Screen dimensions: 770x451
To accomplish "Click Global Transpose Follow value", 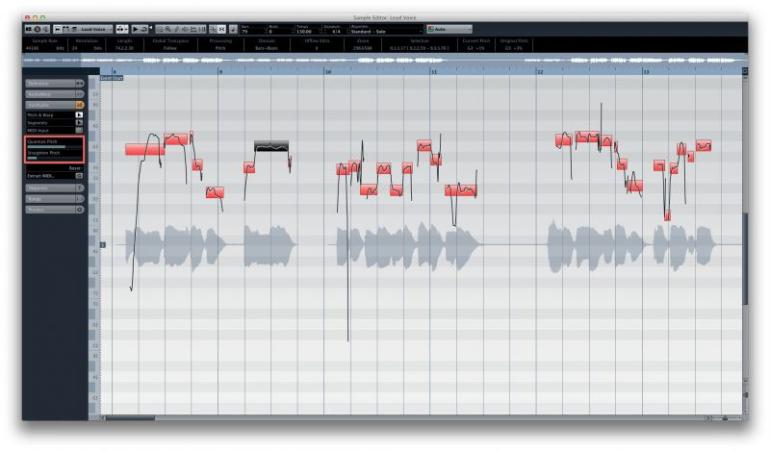I will coord(170,48).
